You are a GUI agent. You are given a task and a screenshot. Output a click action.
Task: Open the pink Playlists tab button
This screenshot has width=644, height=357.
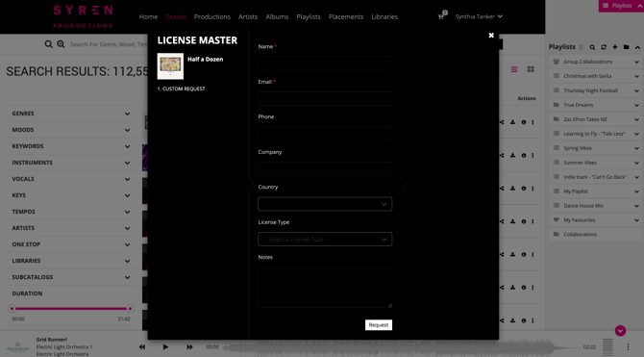click(x=621, y=6)
